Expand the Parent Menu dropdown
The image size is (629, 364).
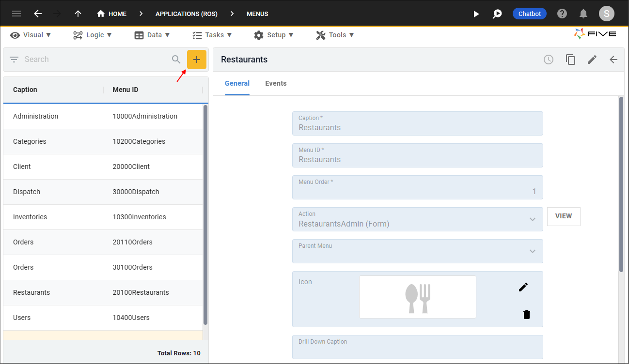pos(533,251)
